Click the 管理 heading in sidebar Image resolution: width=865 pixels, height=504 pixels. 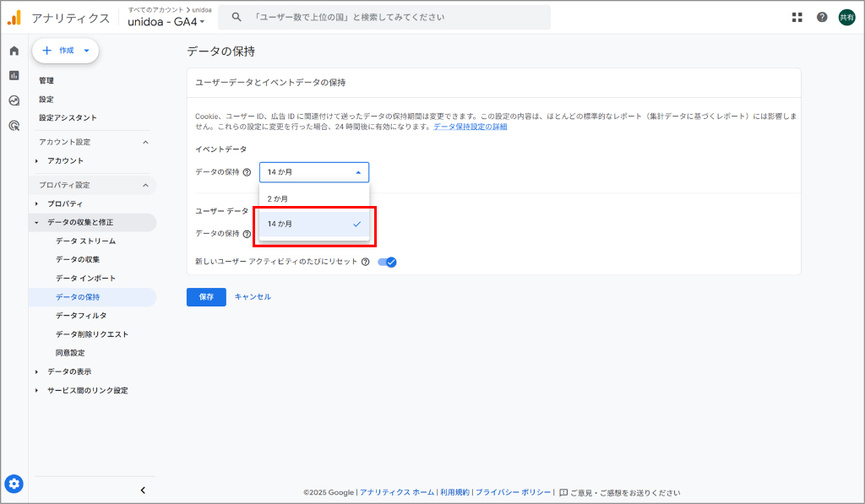(x=46, y=80)
